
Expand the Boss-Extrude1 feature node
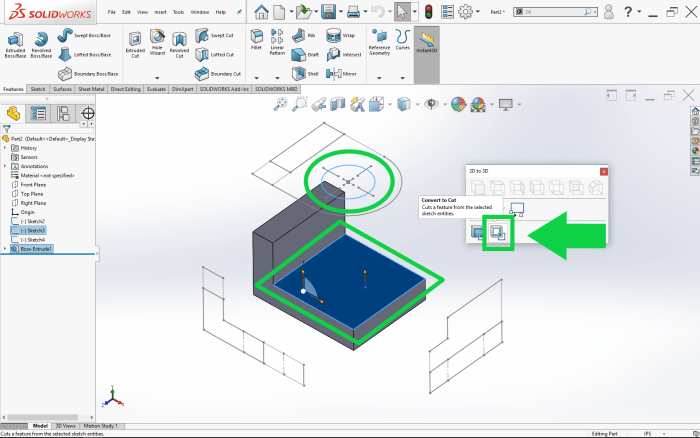5,249
